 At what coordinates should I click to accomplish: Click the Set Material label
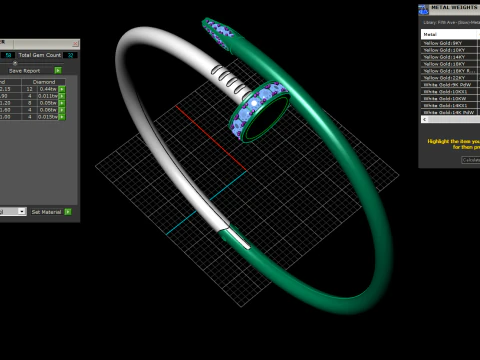pos(46,212)
